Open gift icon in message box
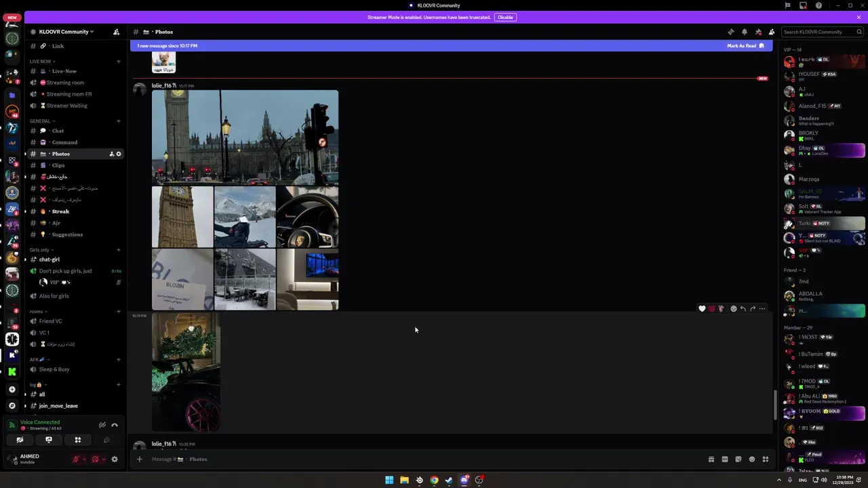Image resolution: width=868 pixels, height=488 pixels. [711, 459]
